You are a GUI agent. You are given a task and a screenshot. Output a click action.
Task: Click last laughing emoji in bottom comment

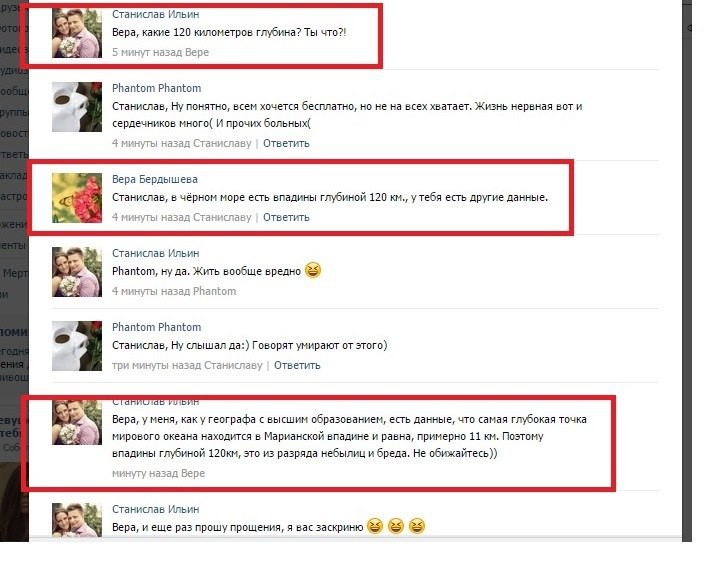[417, 526]
